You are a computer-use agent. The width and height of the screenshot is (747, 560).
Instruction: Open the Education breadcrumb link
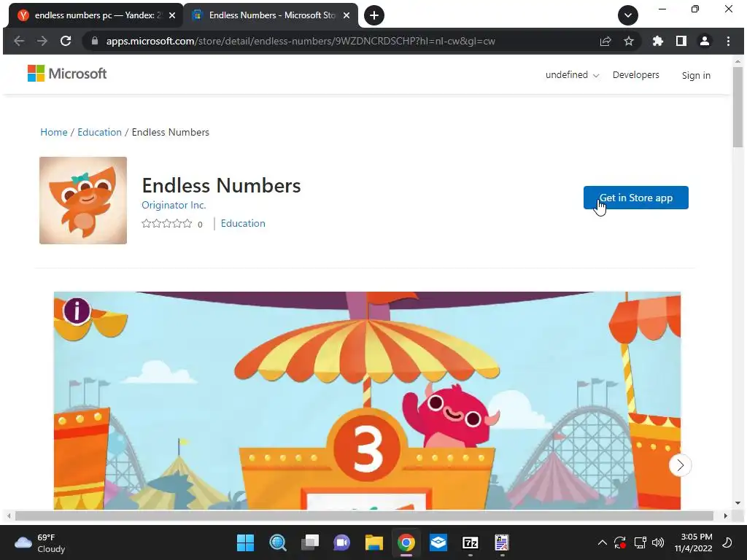99,133
